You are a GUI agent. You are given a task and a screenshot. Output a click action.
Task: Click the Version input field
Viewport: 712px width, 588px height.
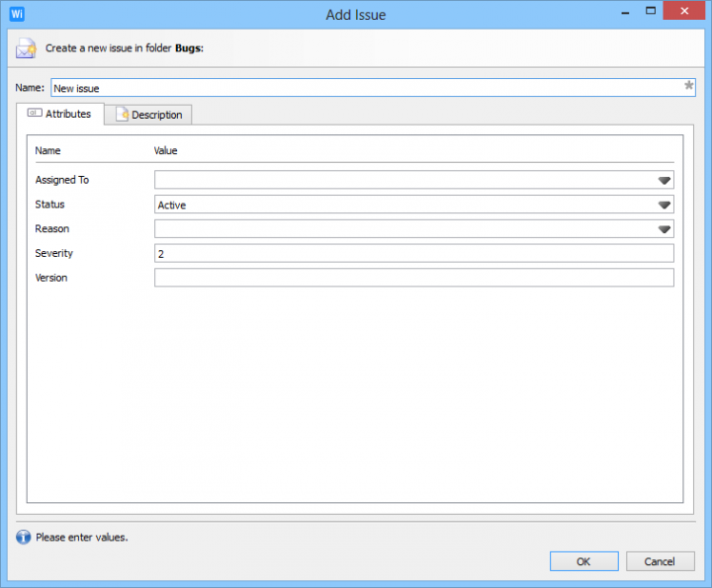(x=413, y=278)
